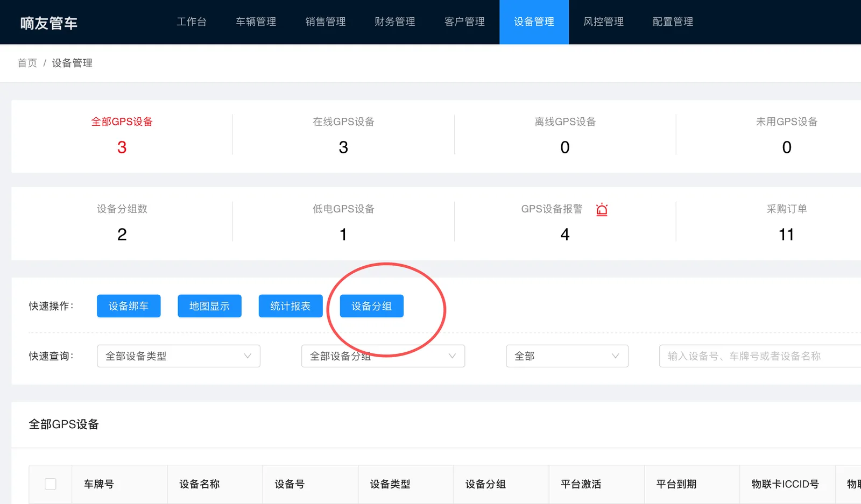Click the 嘀友管车 logo
861x504 pixels.
tap(49, 23)
